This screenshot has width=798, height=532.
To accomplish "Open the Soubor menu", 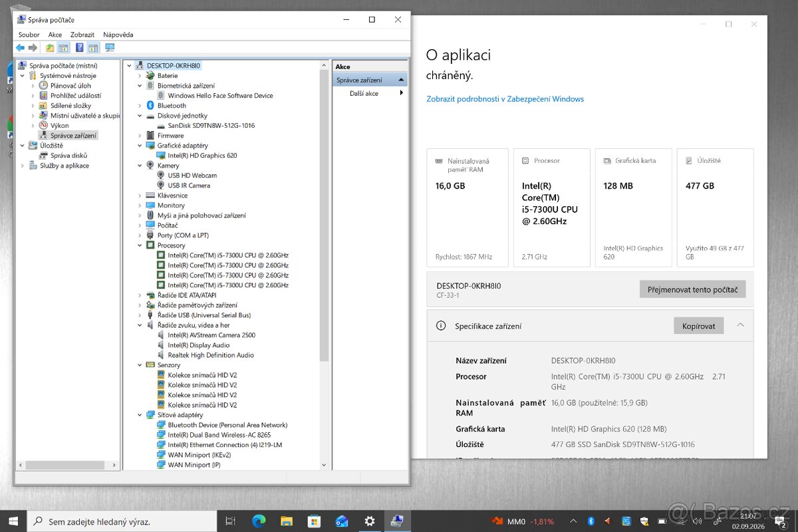I will pos(29,35).
